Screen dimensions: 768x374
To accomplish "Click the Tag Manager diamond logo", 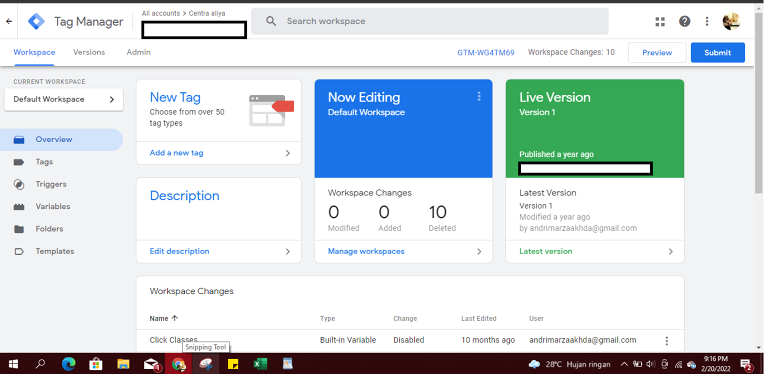I will point(36,22).
